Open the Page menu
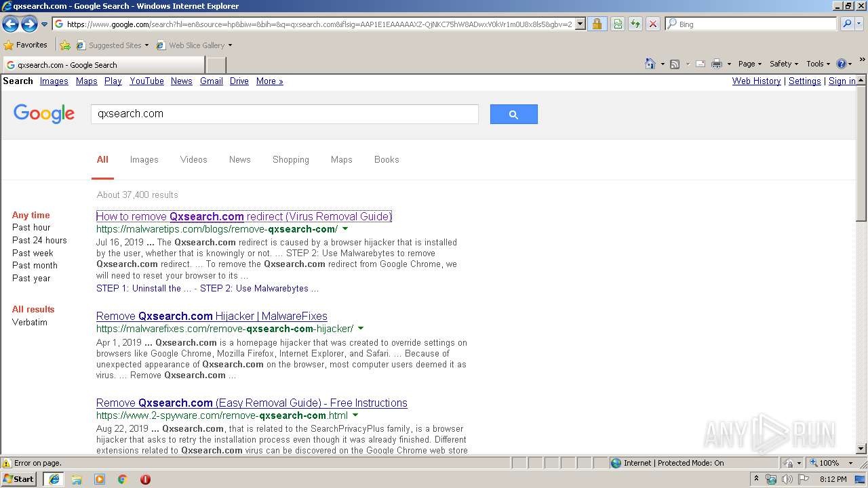 (750, 64)
